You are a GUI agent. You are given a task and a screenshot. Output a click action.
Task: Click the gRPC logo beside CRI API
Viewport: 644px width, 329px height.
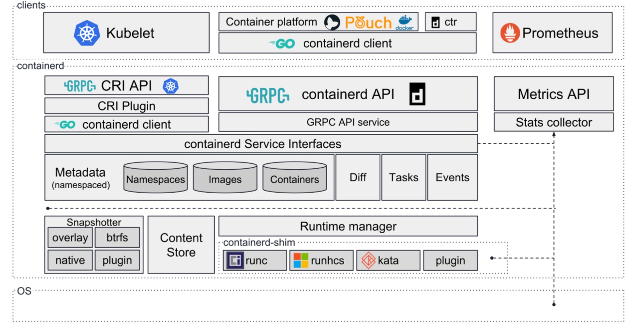pyautogui.click(x=80, y=86)
